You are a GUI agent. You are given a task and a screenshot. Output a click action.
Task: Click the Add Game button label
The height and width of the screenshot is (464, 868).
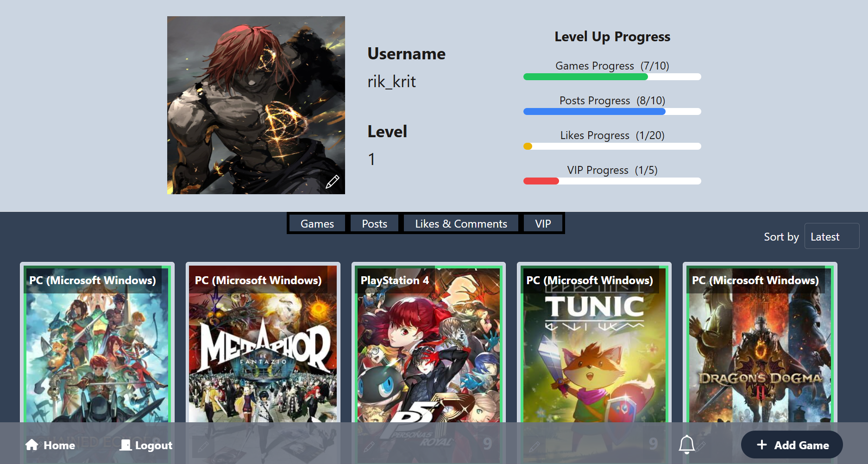pos(802,445)
